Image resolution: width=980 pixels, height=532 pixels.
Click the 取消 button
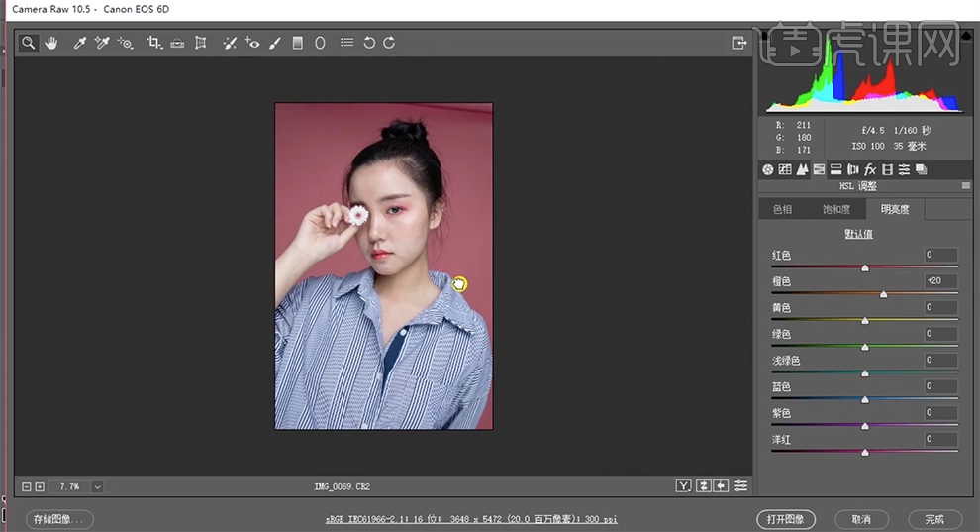coord(861,519)
